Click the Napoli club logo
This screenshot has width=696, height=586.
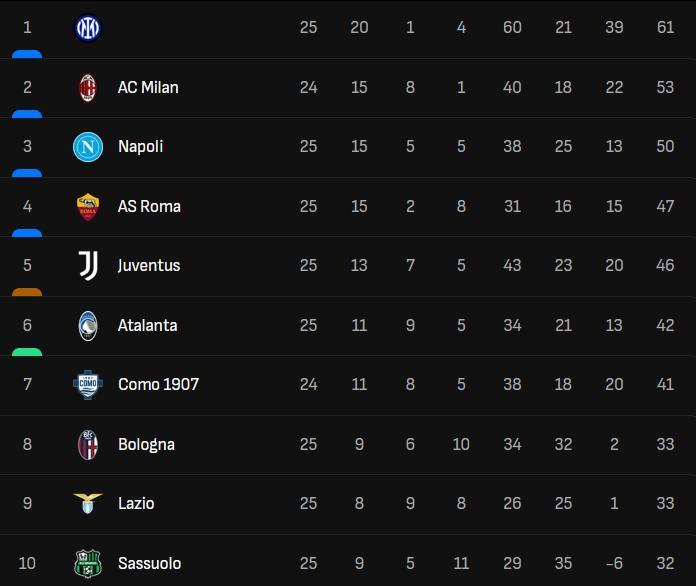[88, 147]
